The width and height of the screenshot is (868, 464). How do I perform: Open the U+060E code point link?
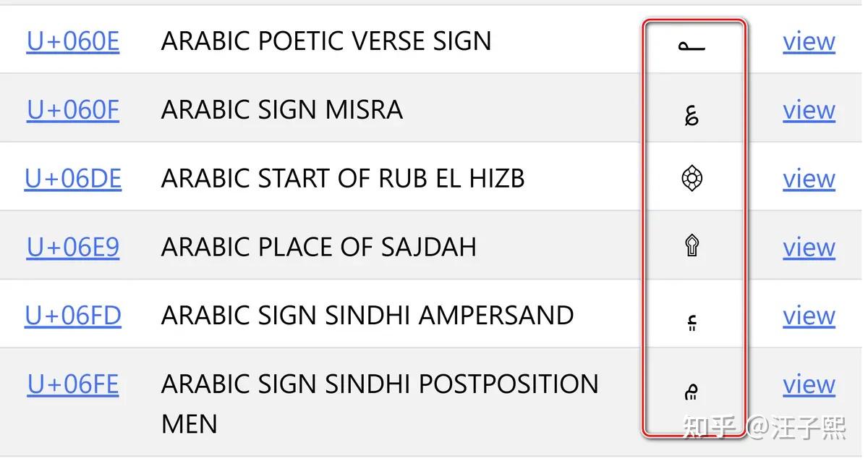click(x=73, y=41)
